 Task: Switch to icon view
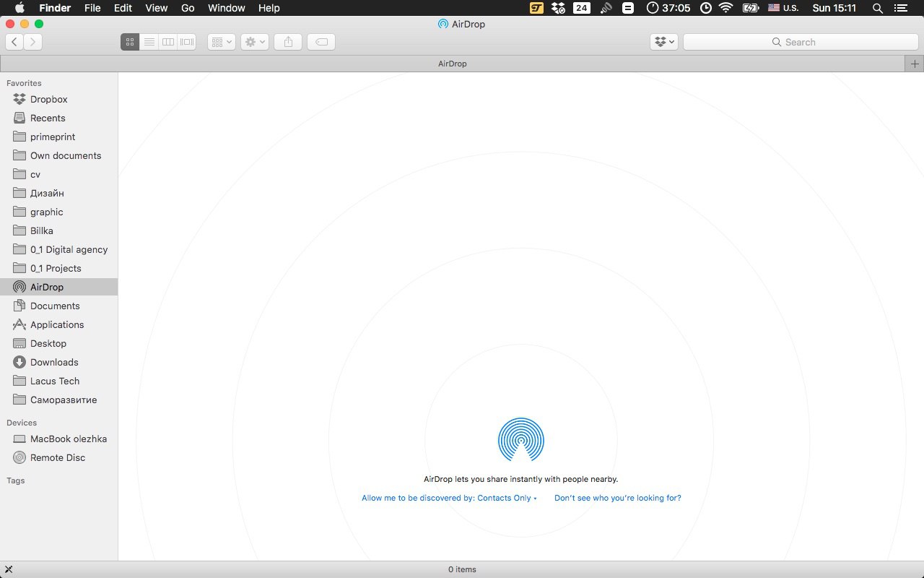point(130,42)
